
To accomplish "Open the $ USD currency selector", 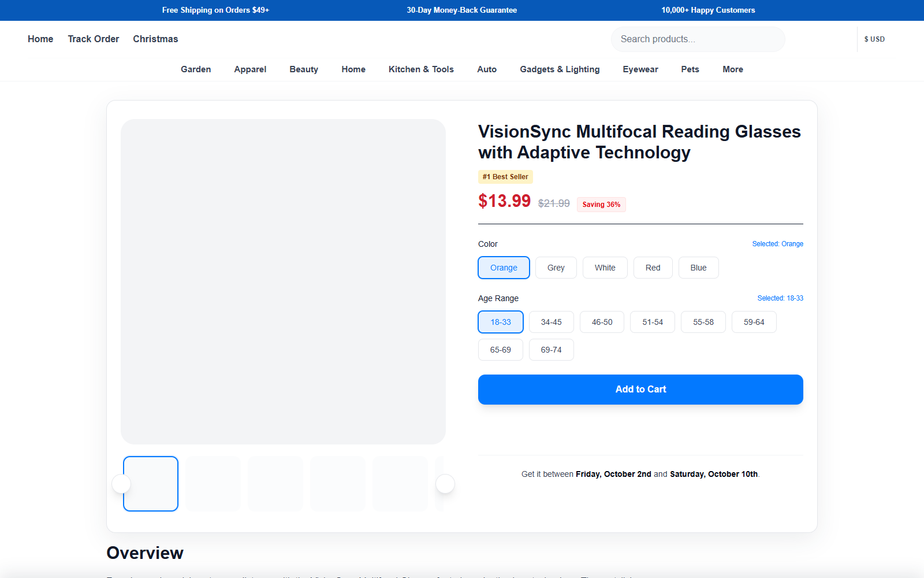I will 874,39.
